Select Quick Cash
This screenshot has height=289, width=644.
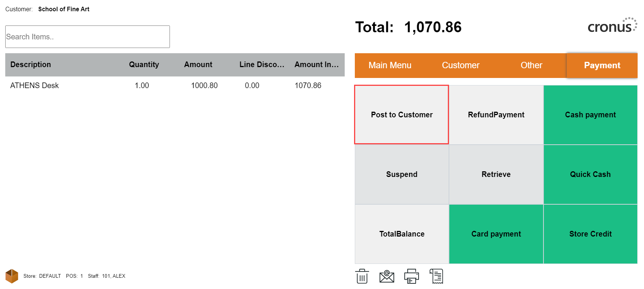point(590,174)
